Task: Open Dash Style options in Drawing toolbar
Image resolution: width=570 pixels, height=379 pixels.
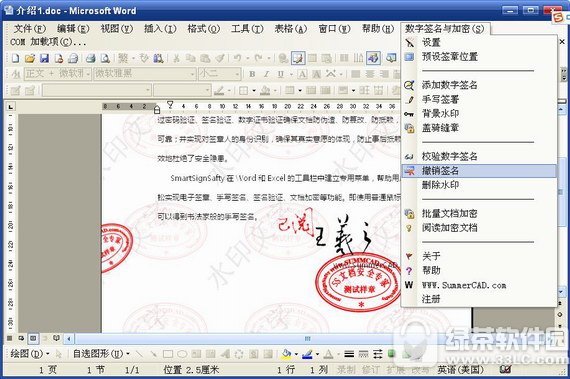Action: click(x=363, y=354)
